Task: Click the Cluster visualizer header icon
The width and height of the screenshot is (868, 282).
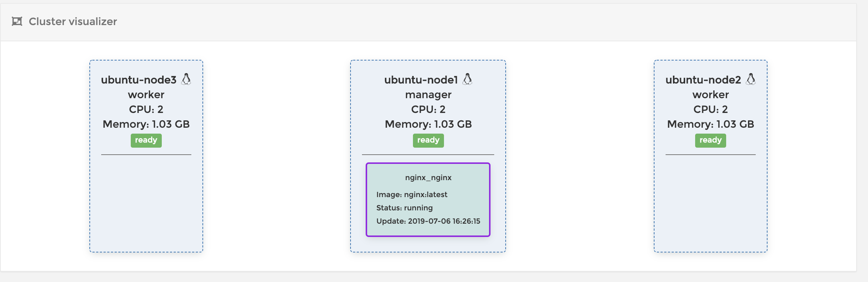Action: click(17, 21)
